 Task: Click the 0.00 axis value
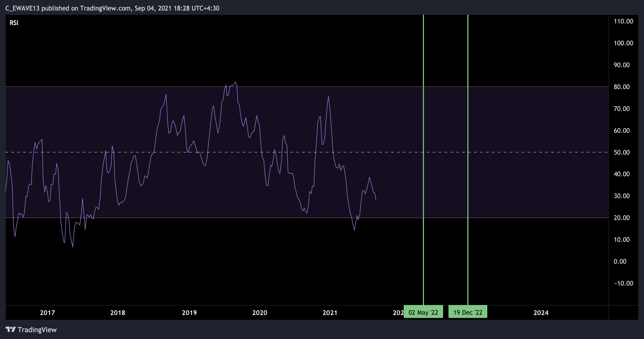point(620,261)
